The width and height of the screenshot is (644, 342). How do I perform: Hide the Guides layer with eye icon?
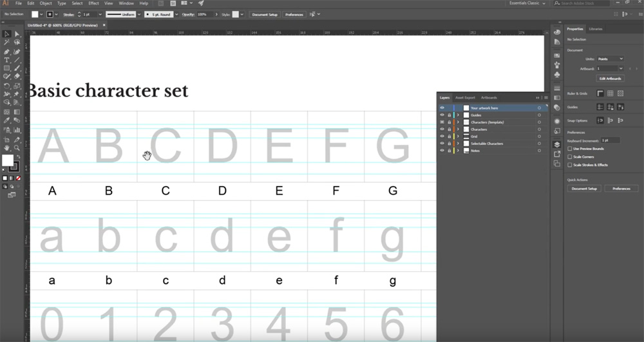pos(442,115)
